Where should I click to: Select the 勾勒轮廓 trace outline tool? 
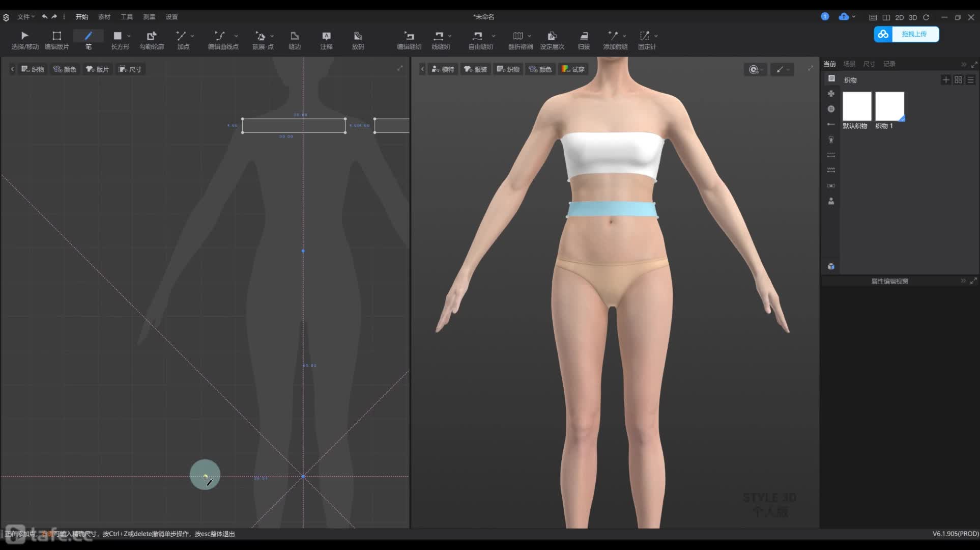152,40
